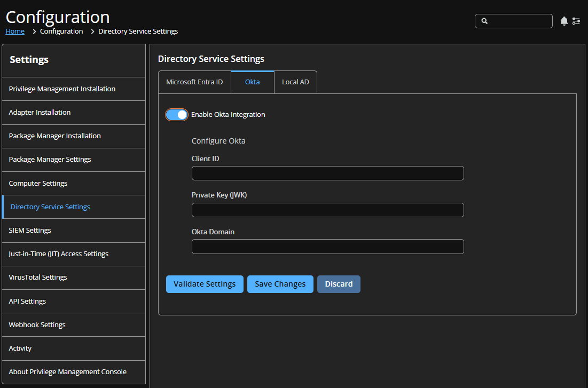Click the Client ID label
Image resolution: width=588 pixels, height=388 pixels.
tap(206, 159)
